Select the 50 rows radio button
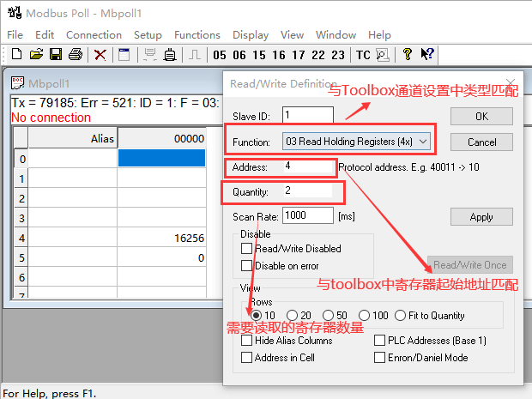This screenshot has width=532, height=399. 328,316
